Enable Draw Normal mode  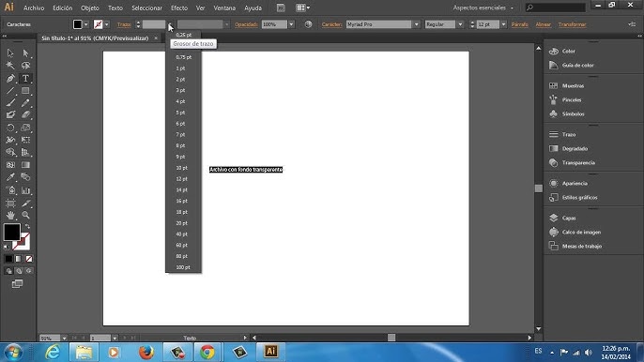(8, 271)
